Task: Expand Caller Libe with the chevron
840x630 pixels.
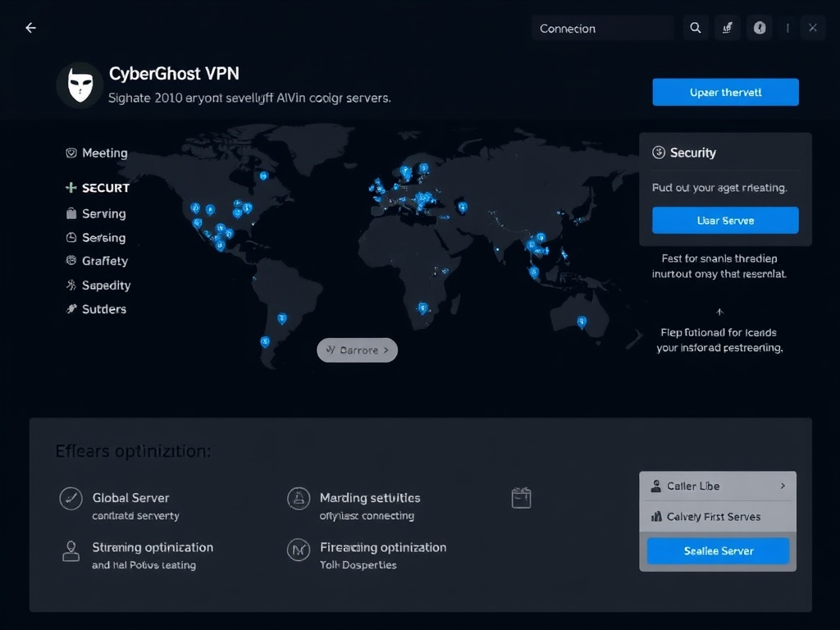Action: tap(783, 486)
